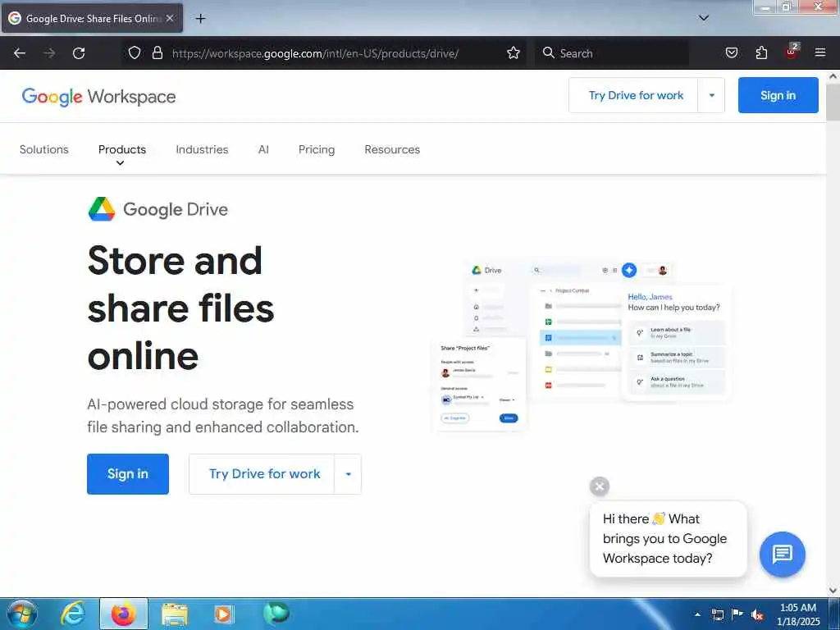Expand the list all tabs chevron
The height and width of the screenshot is (630, 840).
(704, 18)
